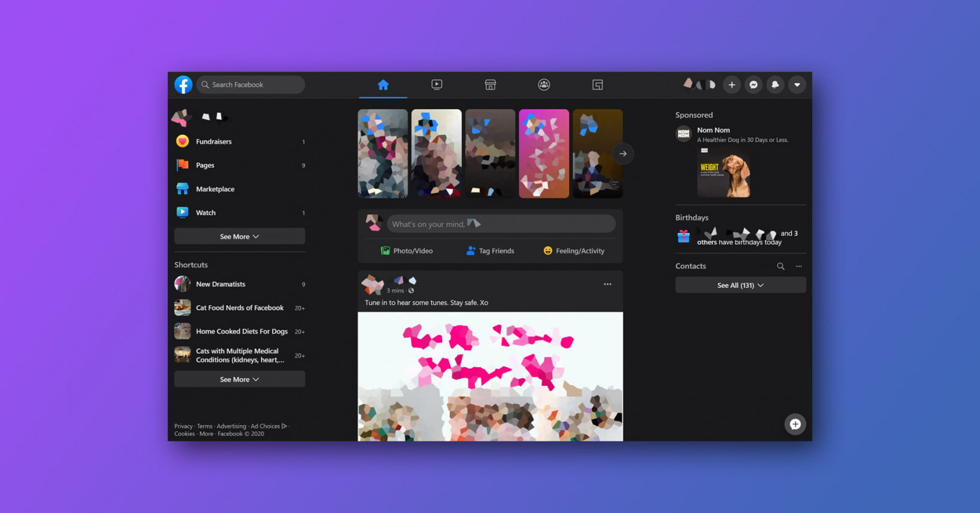Open the Watch video tab icon

point(437,85)
